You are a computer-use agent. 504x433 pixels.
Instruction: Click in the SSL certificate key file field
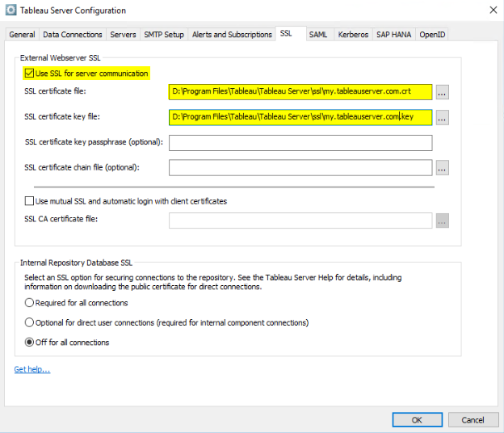(300, 117)
